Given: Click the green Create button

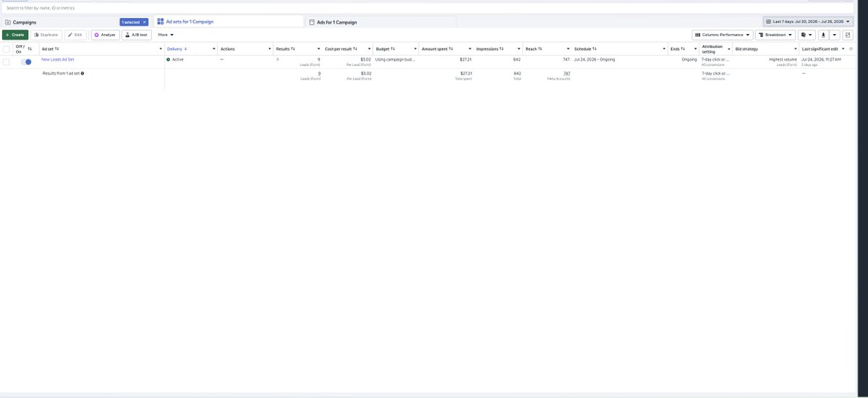Looking at the screenshot, I should tap(15, 35).
